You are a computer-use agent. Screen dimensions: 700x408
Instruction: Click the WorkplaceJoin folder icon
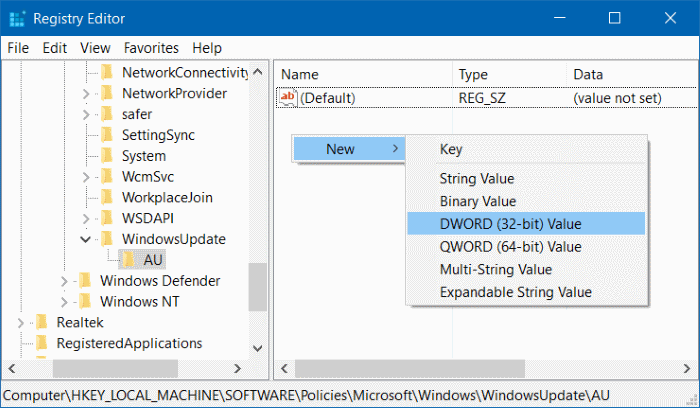click(107, 197)
